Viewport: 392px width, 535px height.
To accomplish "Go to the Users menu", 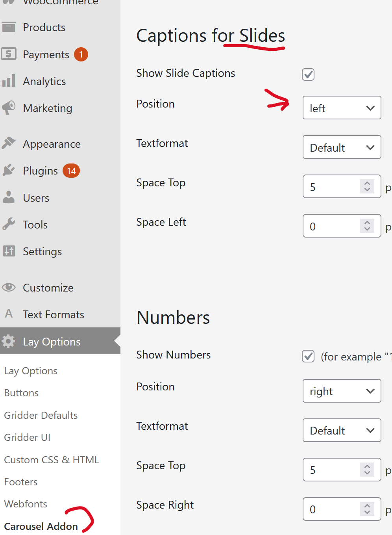I will tap(36, 198).
